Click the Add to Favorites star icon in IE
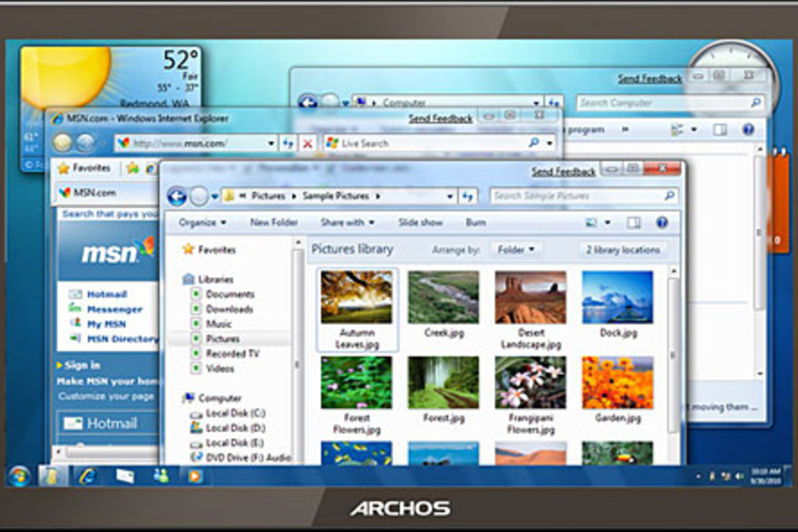The image size is (798, 532). coord(133,168)
